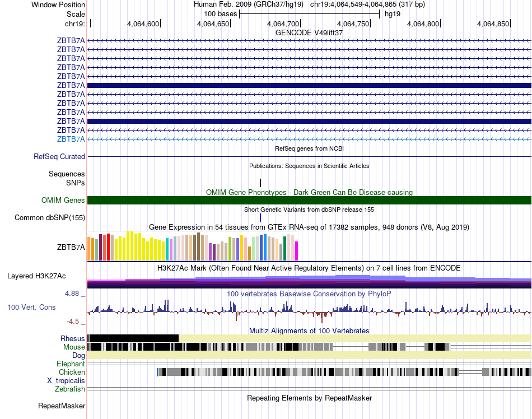532x419 pixels.
Task: Click the layered H3K27Ac signal graph
Action: tap(309, 281)
